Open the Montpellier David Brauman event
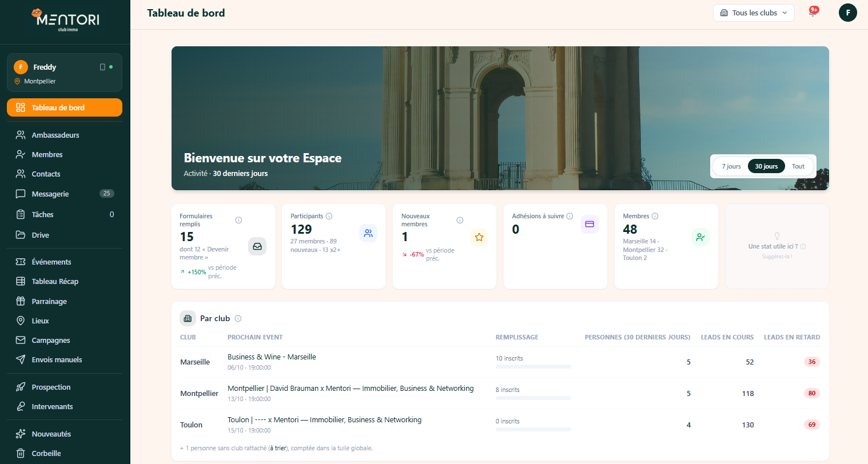 [x=351, y=388]
